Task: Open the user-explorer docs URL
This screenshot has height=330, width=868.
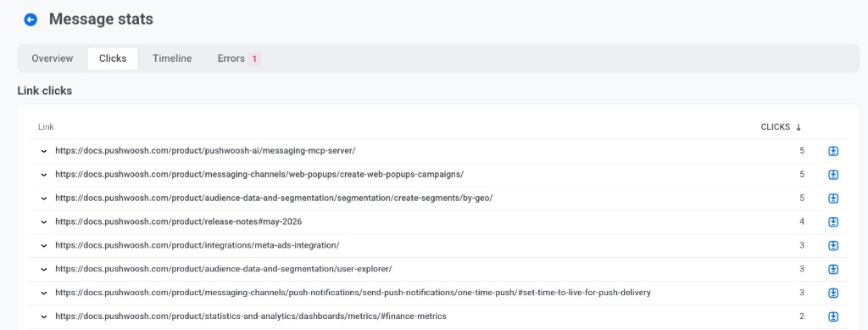Action: click(x=224, y=269)
